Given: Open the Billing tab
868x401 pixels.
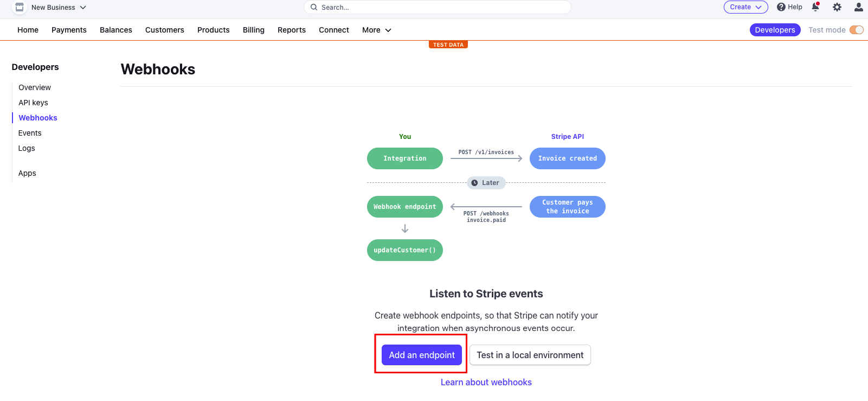Looking at the screenshot, I should pyautogui.click(x=254, y=30).
